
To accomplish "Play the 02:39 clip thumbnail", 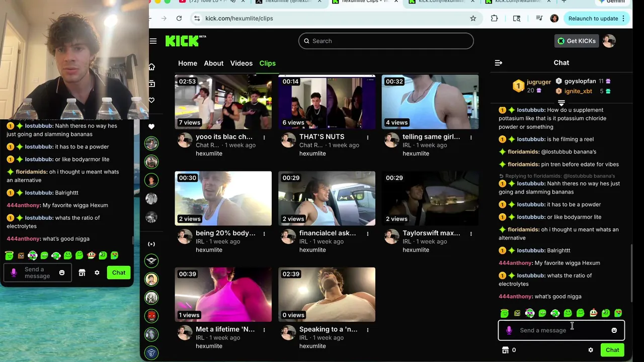I will pos(327,295).
